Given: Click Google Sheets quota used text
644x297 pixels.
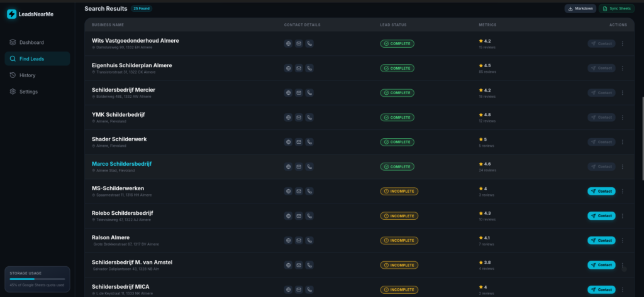Looking at the screenshot, I should coord(37,284).
